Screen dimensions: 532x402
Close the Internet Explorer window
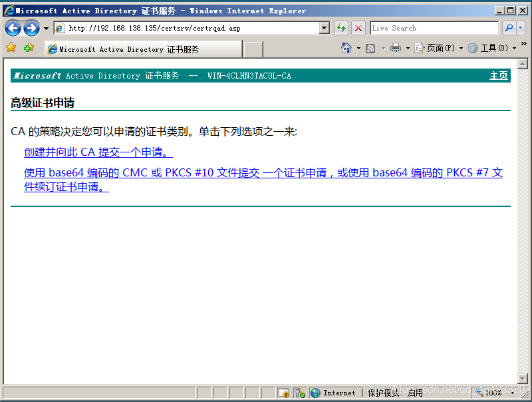523,11
